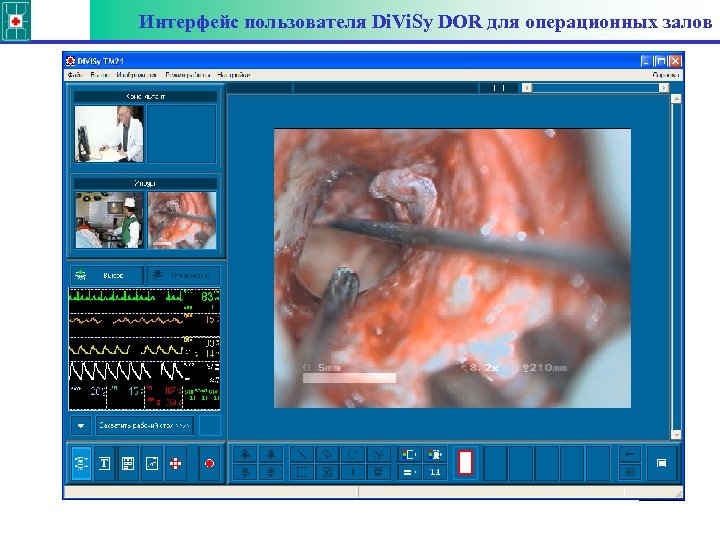Click the RGB color fill icon
Screen dimensions: 720x540
coord(435,455)
